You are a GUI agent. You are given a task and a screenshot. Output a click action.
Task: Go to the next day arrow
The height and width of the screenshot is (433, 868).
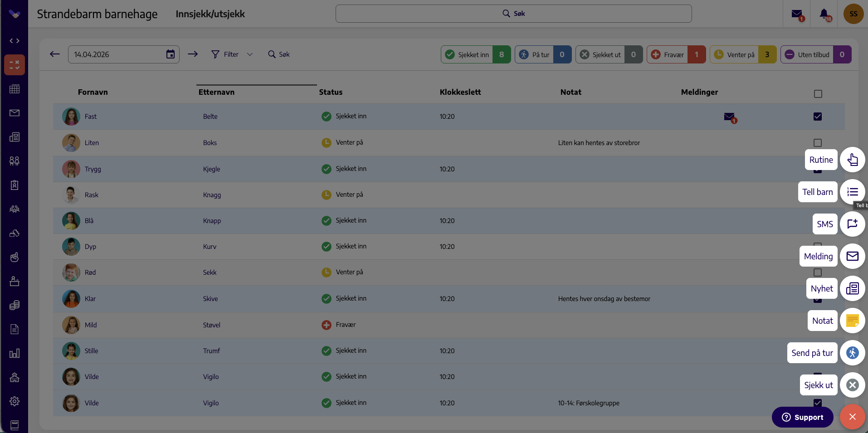point(193,54)
